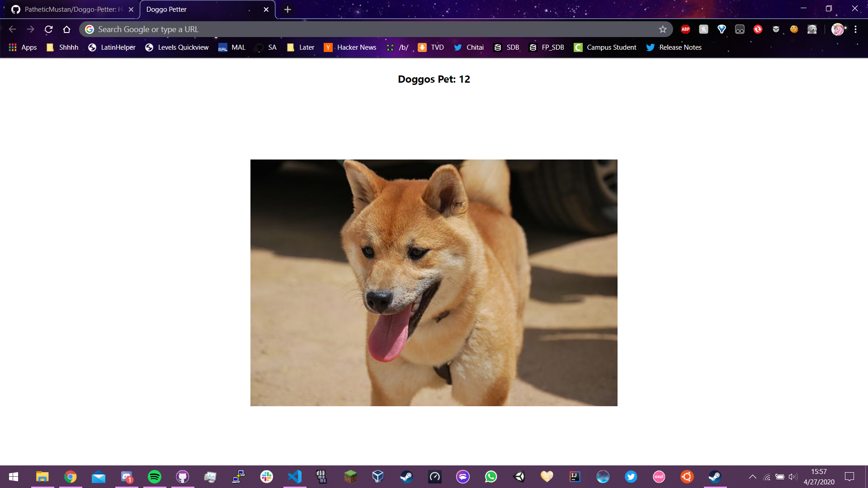This screenshot has width=868, height=488.
Task: Click the home page icon
Action: point(66,29)
